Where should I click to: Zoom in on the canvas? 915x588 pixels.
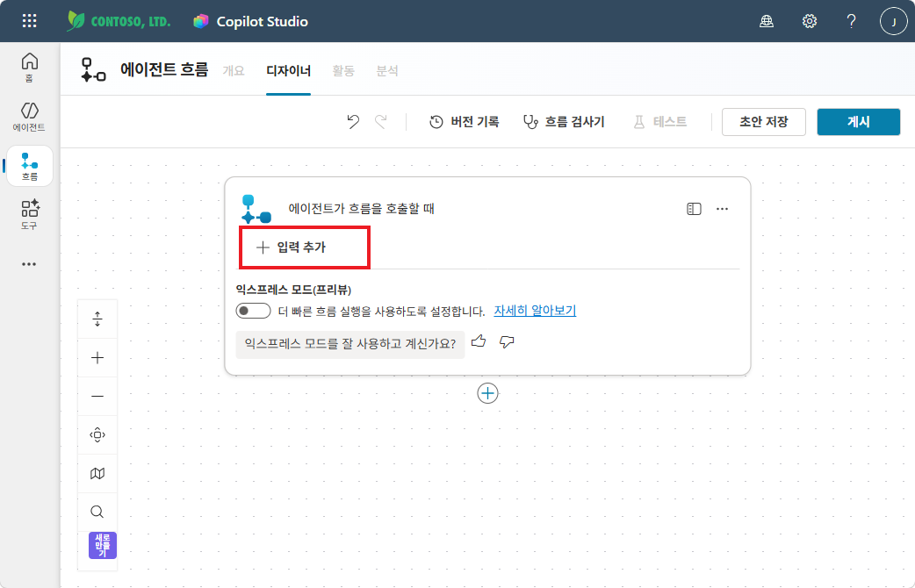(x=97, y=357)
